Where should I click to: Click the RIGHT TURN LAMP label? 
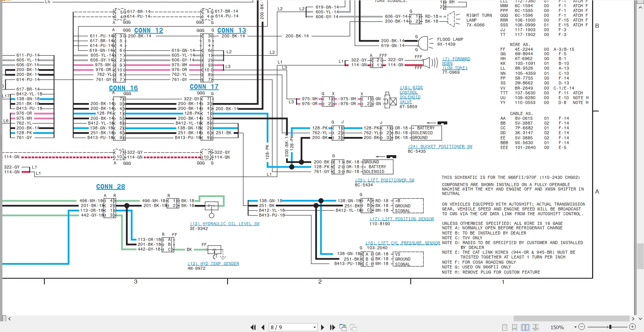479,18
